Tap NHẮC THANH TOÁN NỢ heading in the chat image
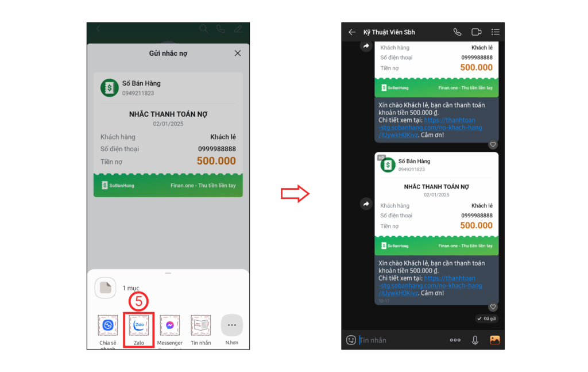 click(436, 186)
